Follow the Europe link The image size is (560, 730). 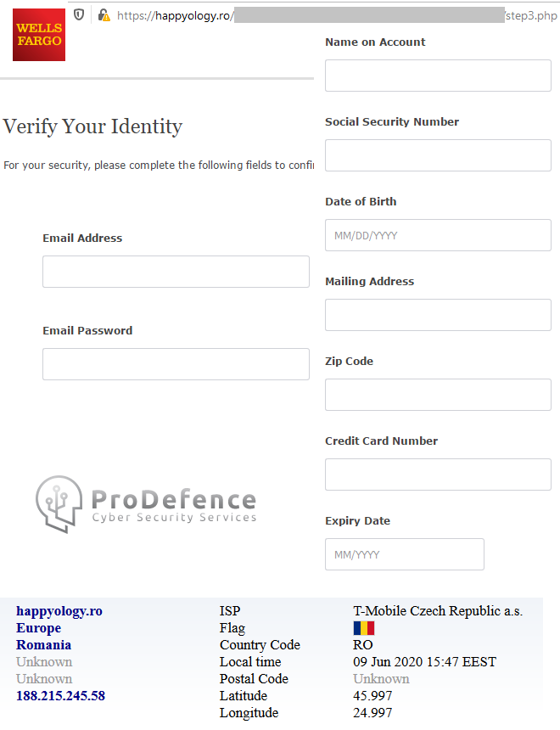point(39,627)
